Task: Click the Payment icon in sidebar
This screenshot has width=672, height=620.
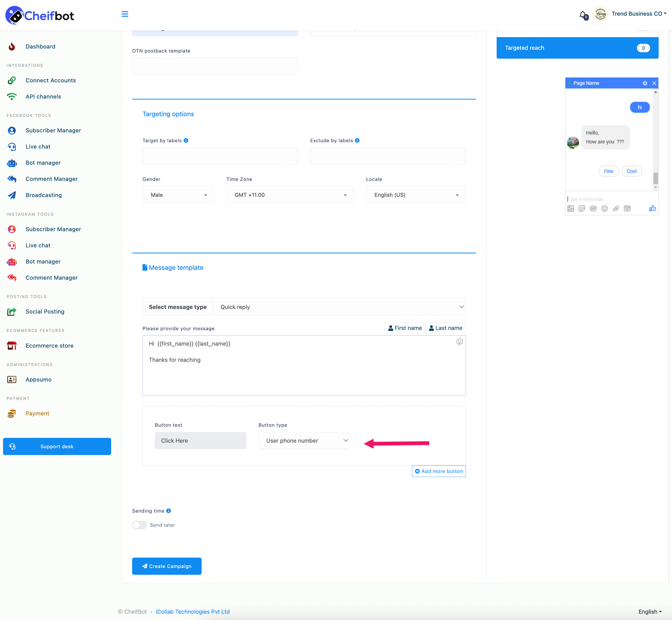Action: pyautogui.click(x=13, y=413)
